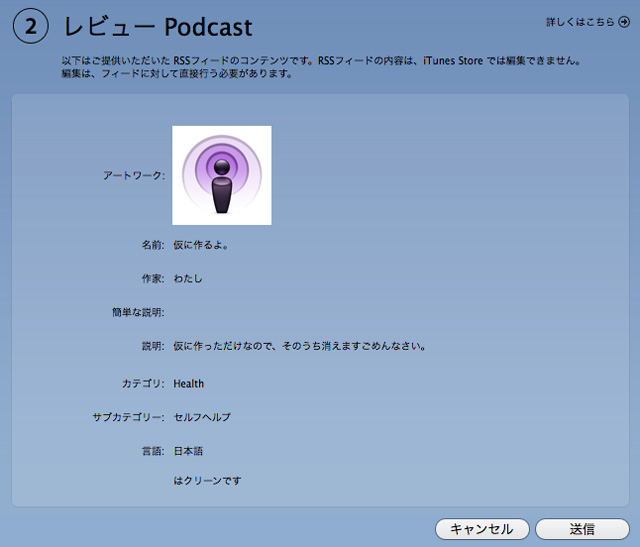Select the podcast name 仮に作るよ。
640x547 pixels.
coord(201,245)
